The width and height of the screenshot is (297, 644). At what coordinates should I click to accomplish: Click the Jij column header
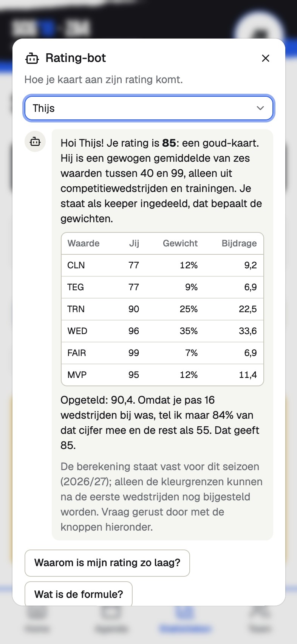134,243
